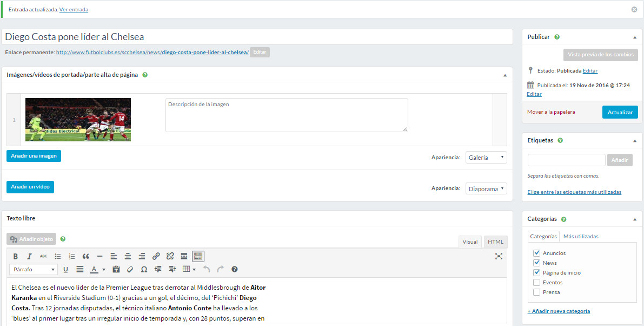The image size is (644, 326).
Task: Open the Párrafo format dropdown
Action: pos(34,269)
